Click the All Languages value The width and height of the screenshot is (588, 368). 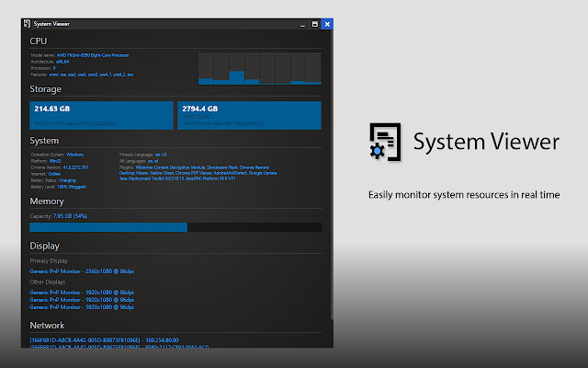point(153,161)
